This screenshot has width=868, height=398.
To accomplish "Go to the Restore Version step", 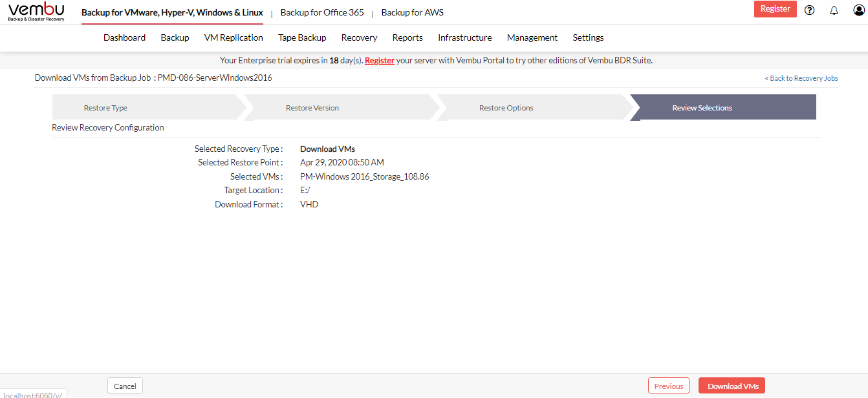I will [340, 108].
